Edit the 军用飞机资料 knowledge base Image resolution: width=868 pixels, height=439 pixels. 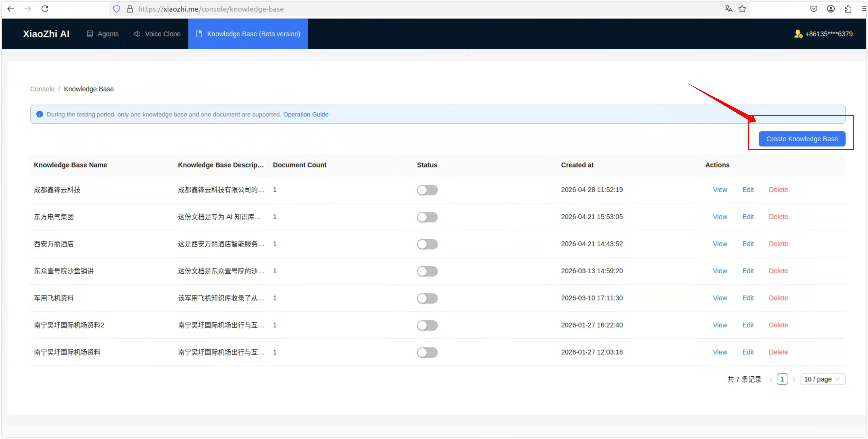pos(748,298)
